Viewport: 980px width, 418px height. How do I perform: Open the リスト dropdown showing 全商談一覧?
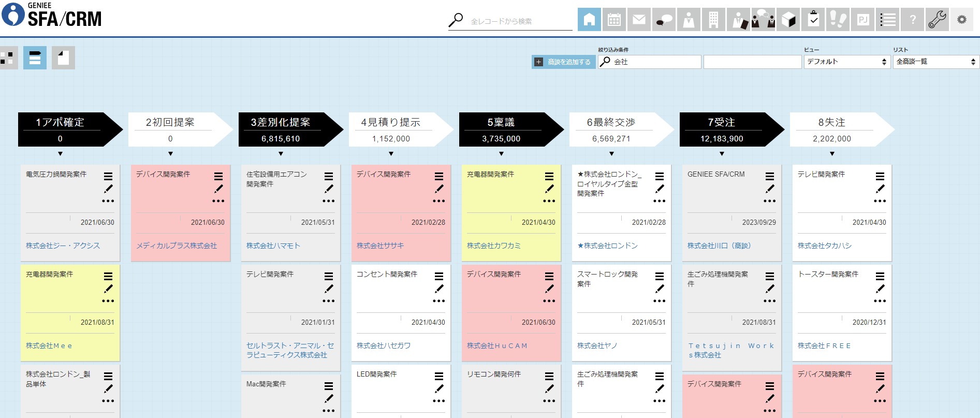pos(936,62)
